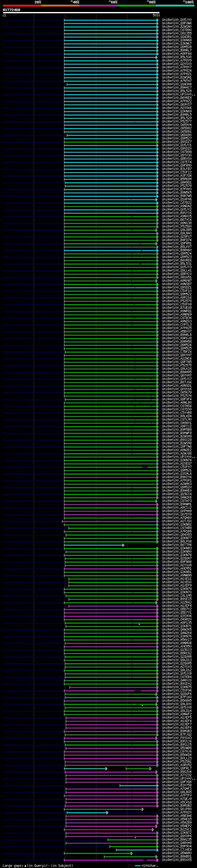Screen dimensions: 197x868
Task: Click hit label UniRef100_C6L1M5
Action: 176,596
